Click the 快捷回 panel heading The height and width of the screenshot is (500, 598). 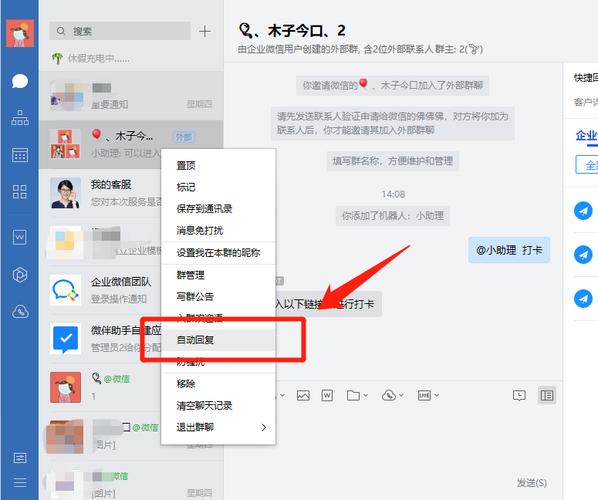[x=585, y=78]
